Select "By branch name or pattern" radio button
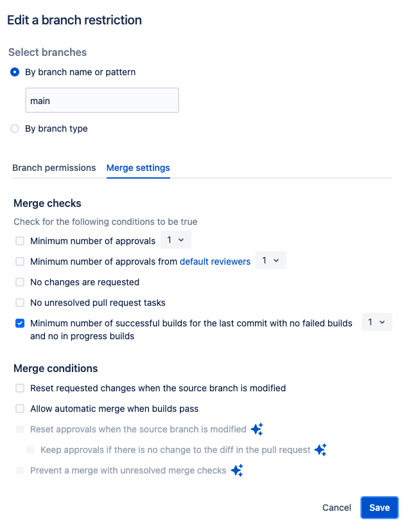This screenshot has width=413, height=532. coord(14,72)
